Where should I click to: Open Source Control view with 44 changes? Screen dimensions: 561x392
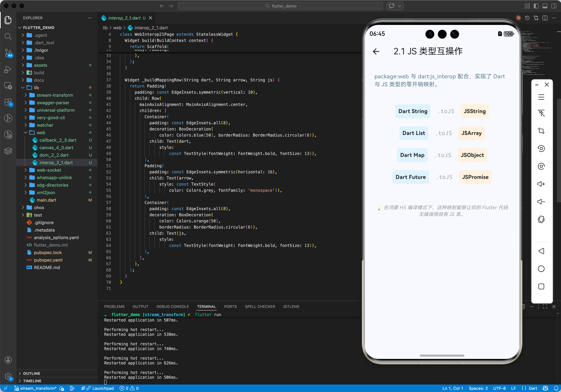click(8, 52)
